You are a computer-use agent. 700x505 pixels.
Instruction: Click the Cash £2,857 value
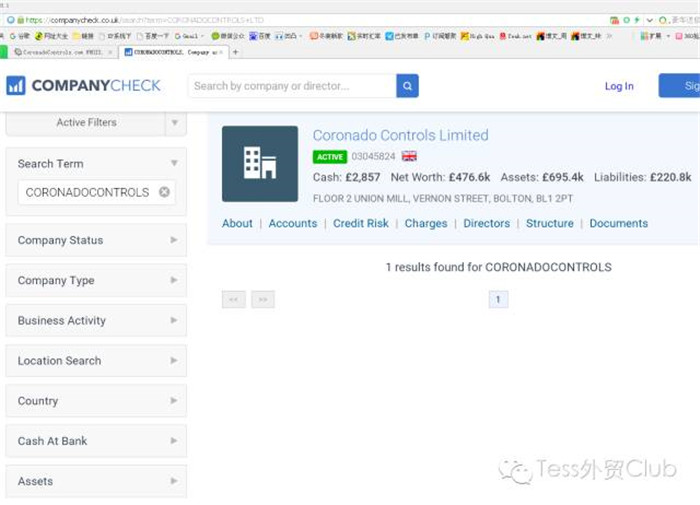coord(363,177)
